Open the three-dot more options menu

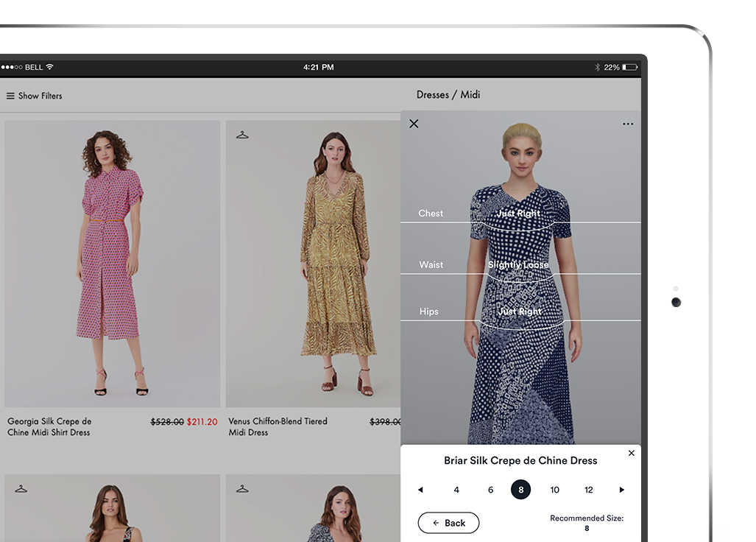tap(628, 124)
